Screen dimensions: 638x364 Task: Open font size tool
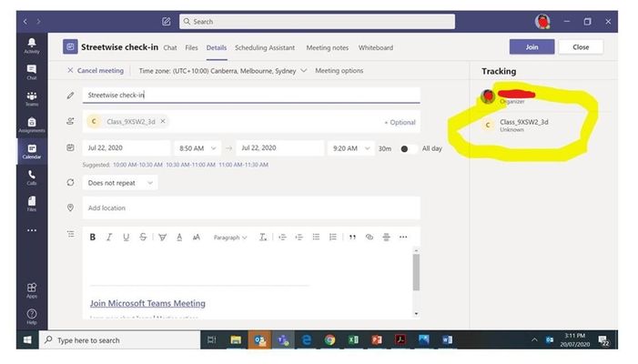(196, 238)
